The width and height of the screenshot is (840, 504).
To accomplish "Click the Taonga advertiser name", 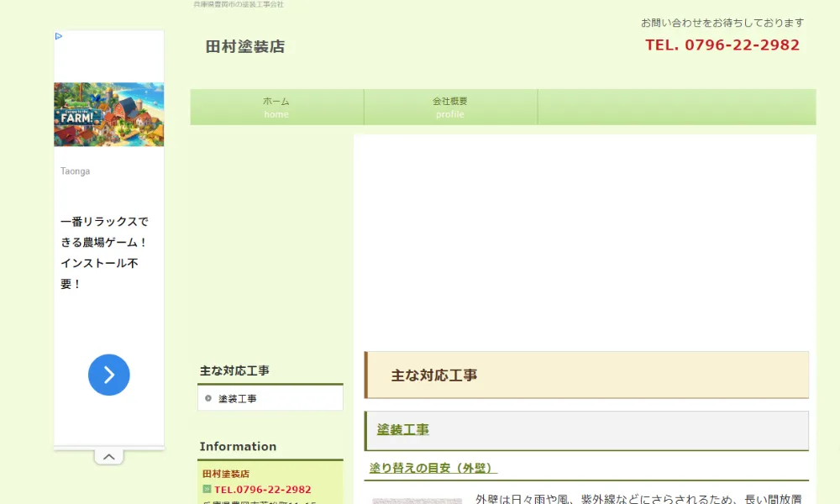I will click(75, 171).
